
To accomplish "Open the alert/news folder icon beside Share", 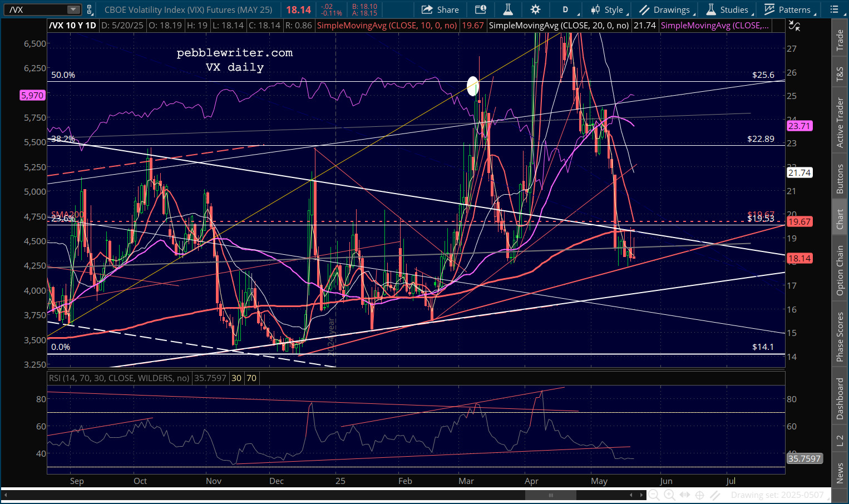I will point(480,9).
